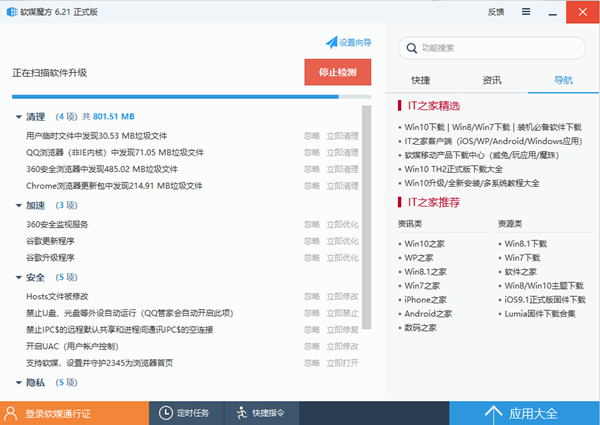Click the 应用大全 button

[524, 413]
